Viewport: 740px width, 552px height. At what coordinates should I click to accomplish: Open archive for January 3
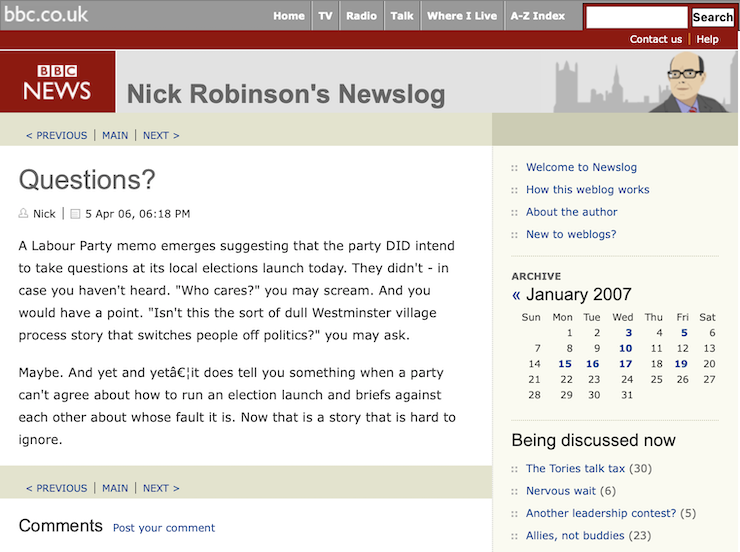(x=629, y=333)
